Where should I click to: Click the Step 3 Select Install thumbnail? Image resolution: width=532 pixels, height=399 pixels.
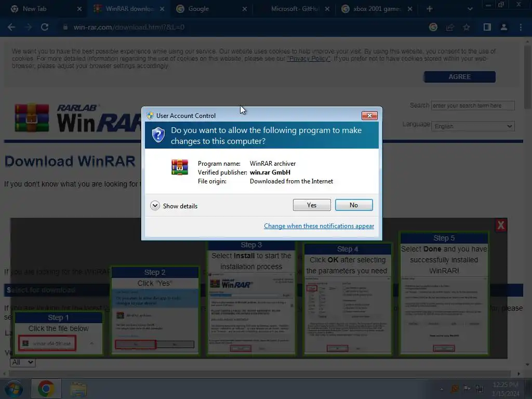pos(251,297)
